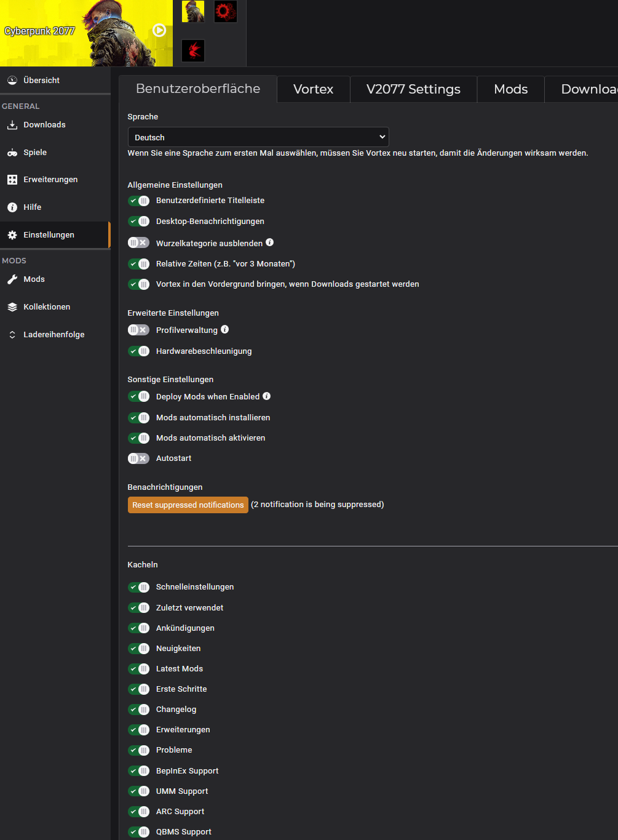Click the Mods wrench icon
The width and height of the screenshot is (618, 840).
click(12, 279)
